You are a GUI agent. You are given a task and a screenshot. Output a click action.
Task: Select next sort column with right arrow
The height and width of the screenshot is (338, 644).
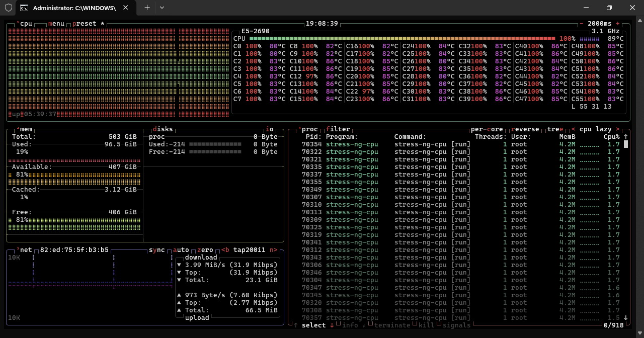[x=618, y=129]
